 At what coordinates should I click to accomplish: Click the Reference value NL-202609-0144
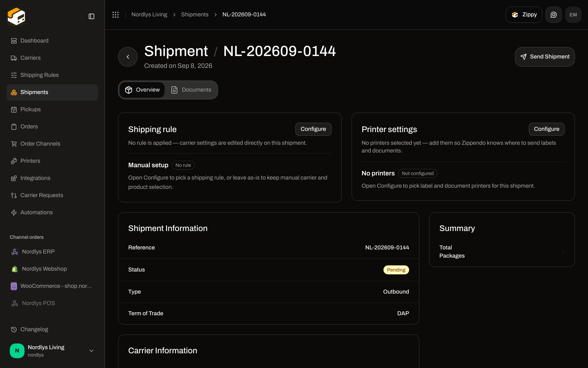tap(387, 248)
